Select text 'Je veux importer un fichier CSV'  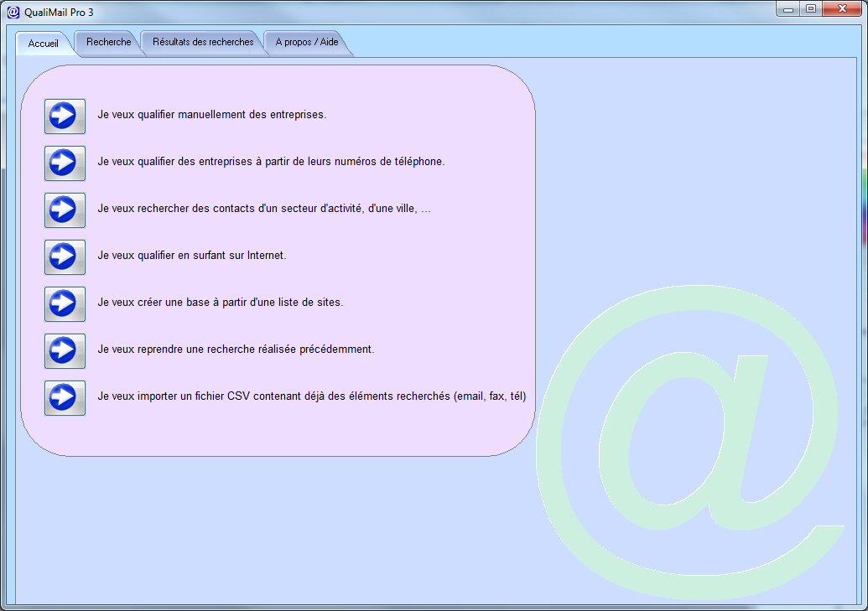coord(174,396)
